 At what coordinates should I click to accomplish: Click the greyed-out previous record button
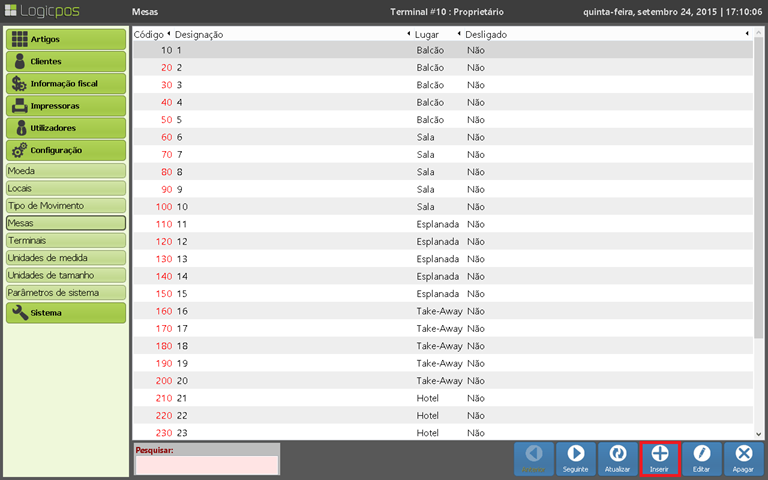click(534, 458)
